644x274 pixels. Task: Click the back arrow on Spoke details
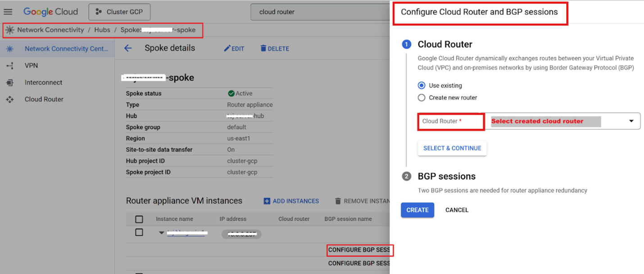[x=128, y=48]
